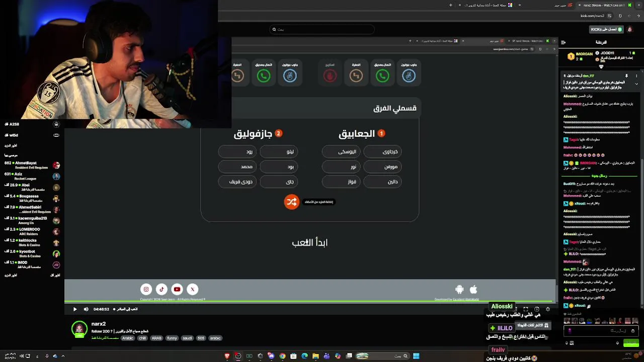644x362 pixels.
Task: Open Chrome from the taskbar
Action: coord(282,356)
